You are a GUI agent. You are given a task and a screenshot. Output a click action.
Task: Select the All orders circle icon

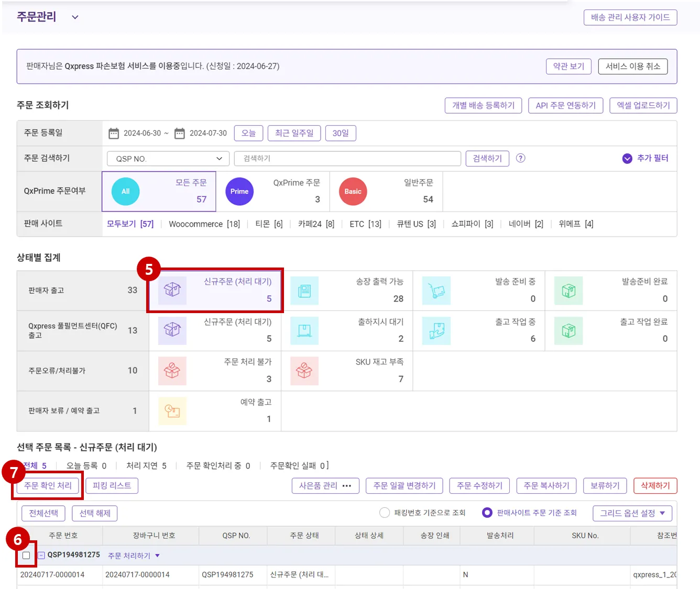pyautogui.click(x=126, y=192)
